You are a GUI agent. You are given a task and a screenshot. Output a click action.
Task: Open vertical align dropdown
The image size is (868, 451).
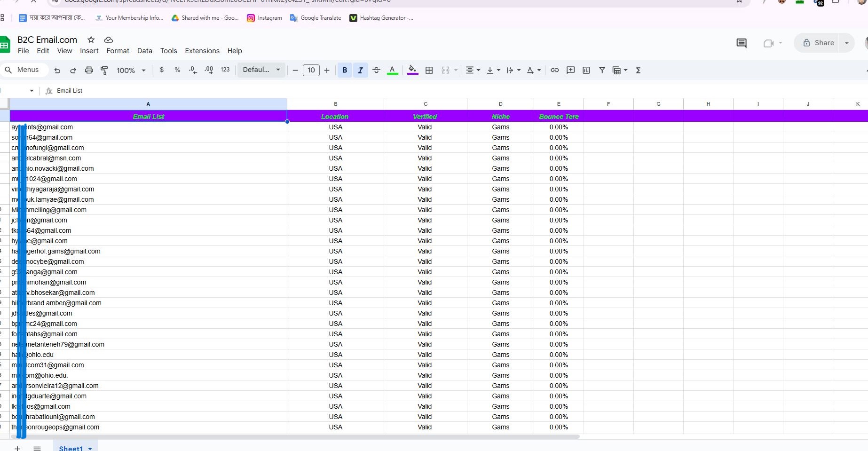[493, 70]
